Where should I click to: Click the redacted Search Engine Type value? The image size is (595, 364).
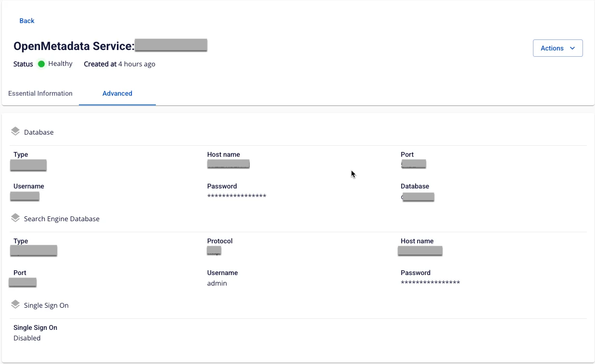[34, 251]
